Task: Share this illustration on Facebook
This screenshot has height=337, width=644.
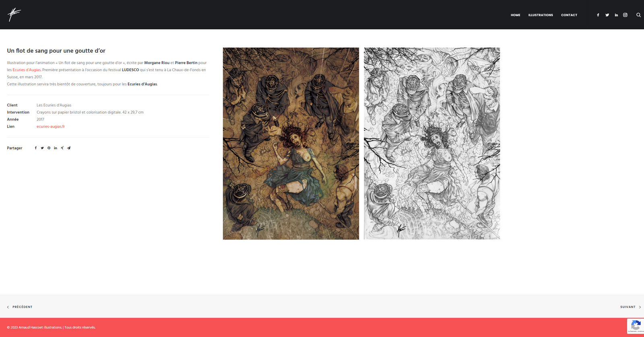Action: pos(36,148)
